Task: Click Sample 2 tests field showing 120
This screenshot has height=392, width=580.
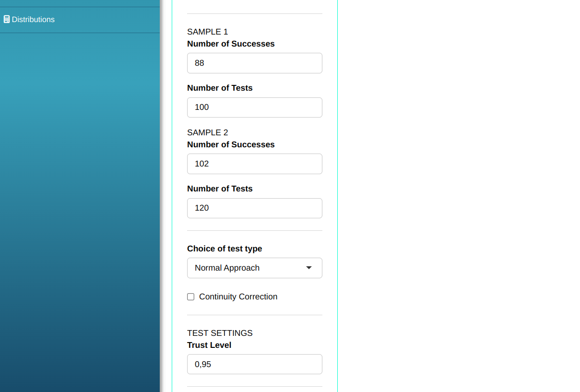Action: point(254,208)
